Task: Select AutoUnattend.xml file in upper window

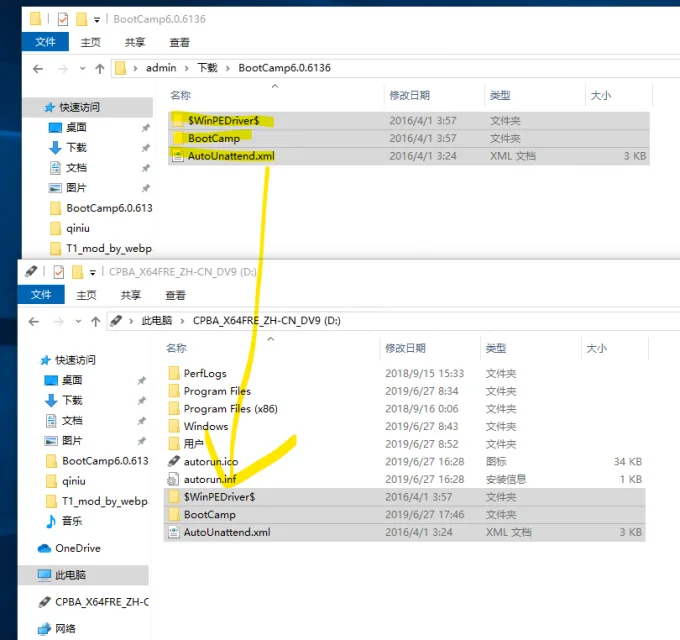Action: pos(409,156)
